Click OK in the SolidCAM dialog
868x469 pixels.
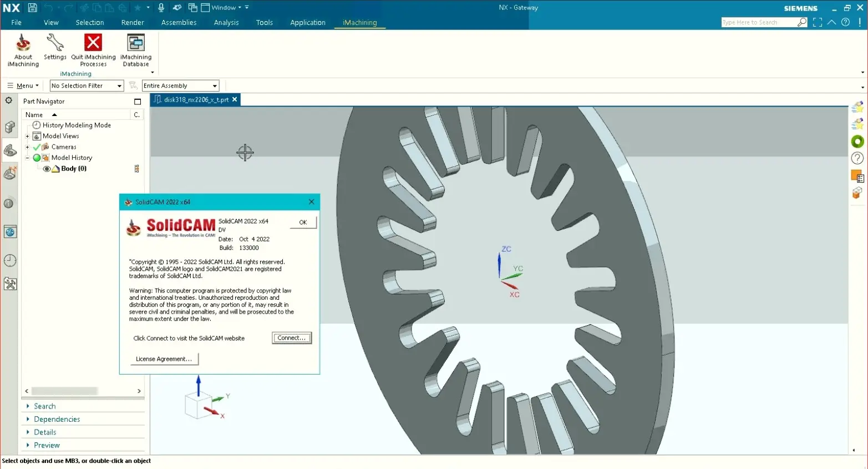click(303, 222)
